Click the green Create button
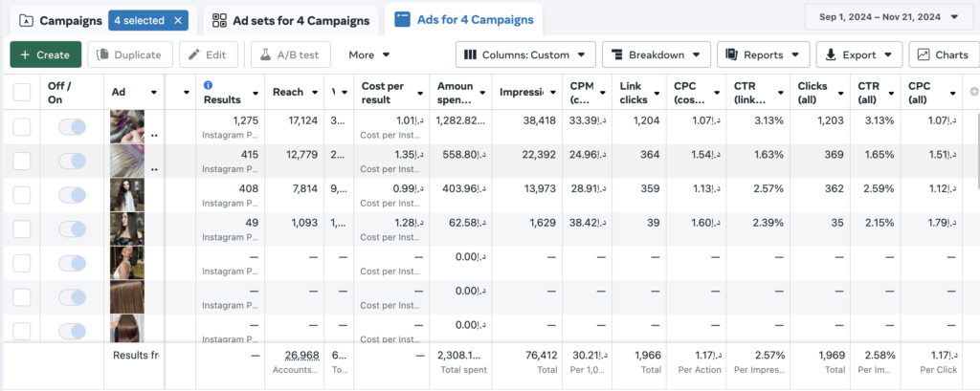The width and height of the screenshot is (980, 391). 46,54
